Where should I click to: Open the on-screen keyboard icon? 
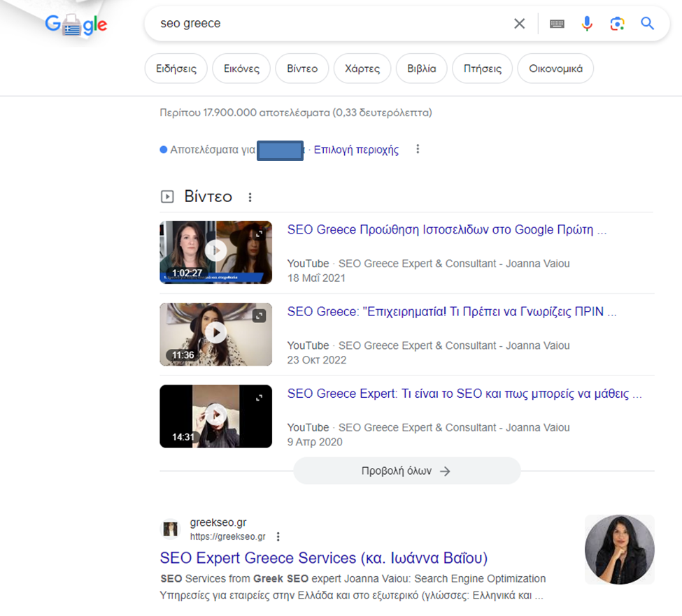pyautogui.click(x=557, y=24)
